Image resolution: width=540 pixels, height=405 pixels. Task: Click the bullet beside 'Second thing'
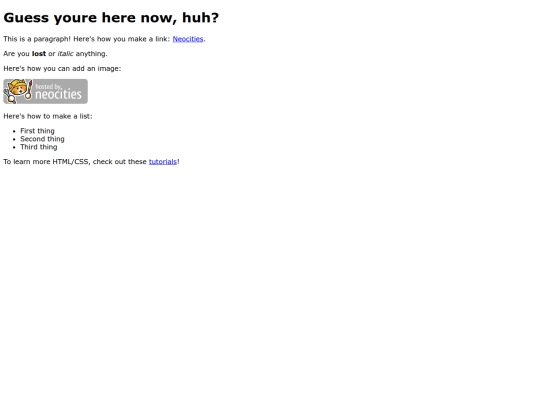click(x=14, y=139)
